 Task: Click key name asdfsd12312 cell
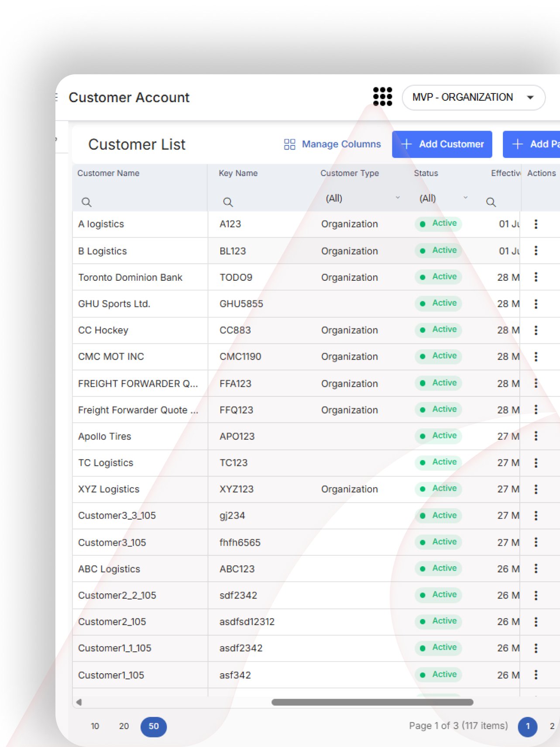(247, 622)
